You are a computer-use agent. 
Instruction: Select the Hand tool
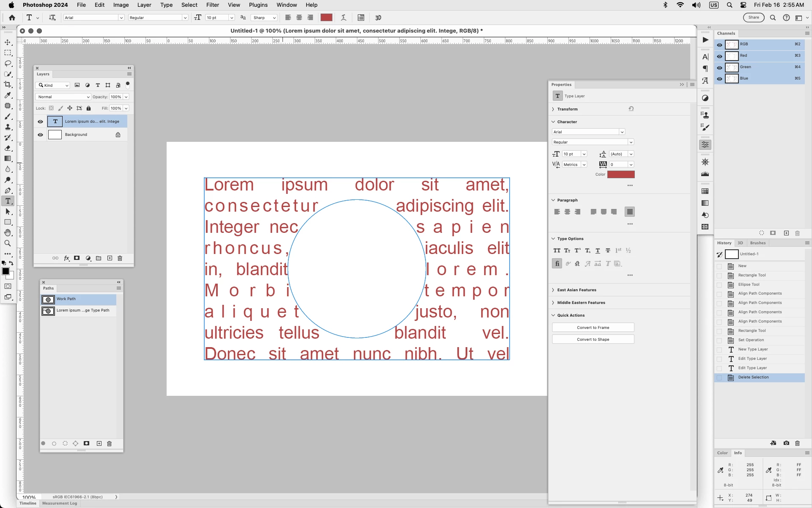(x=8, y=233)
